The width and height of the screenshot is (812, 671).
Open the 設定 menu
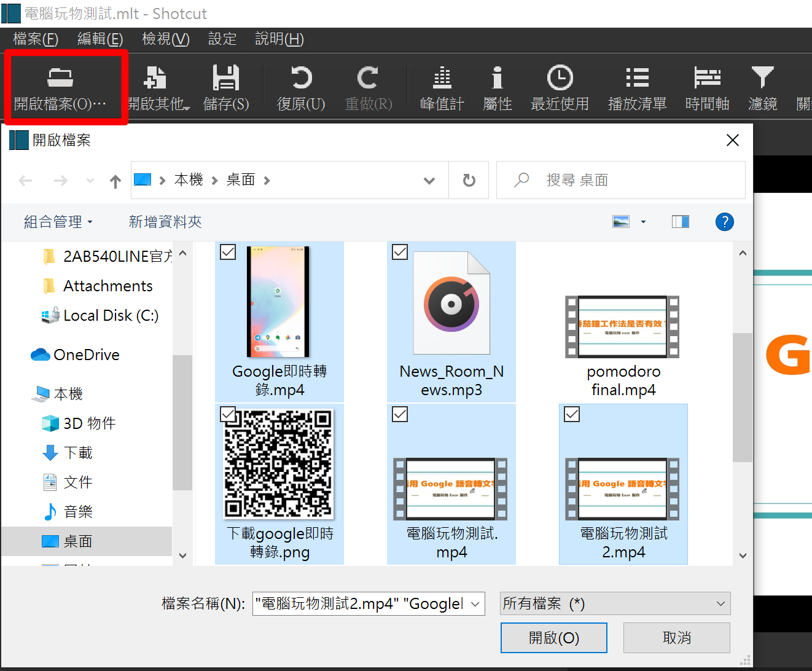point(222,39)
